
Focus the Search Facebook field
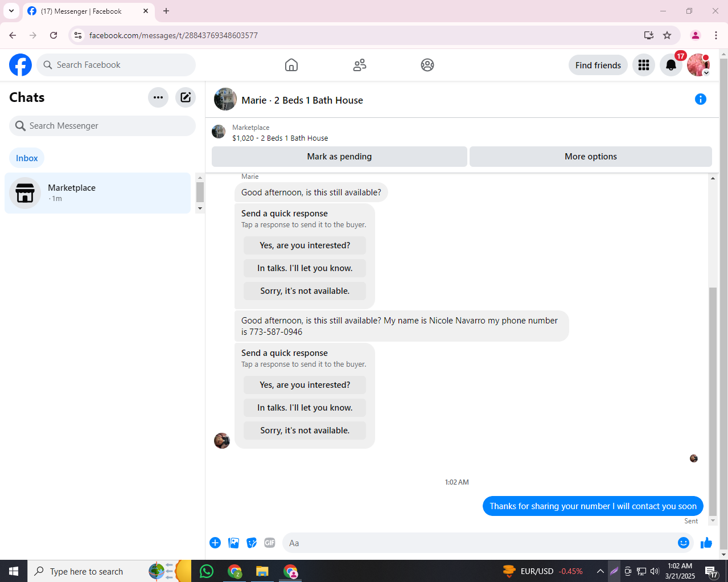click(116, 65)
